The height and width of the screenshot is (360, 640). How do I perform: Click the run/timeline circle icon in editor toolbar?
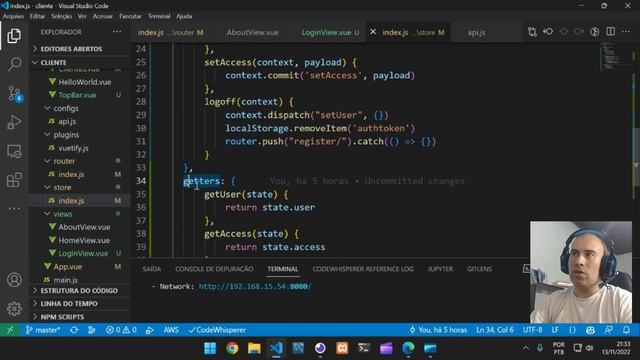tap(595, 32)
